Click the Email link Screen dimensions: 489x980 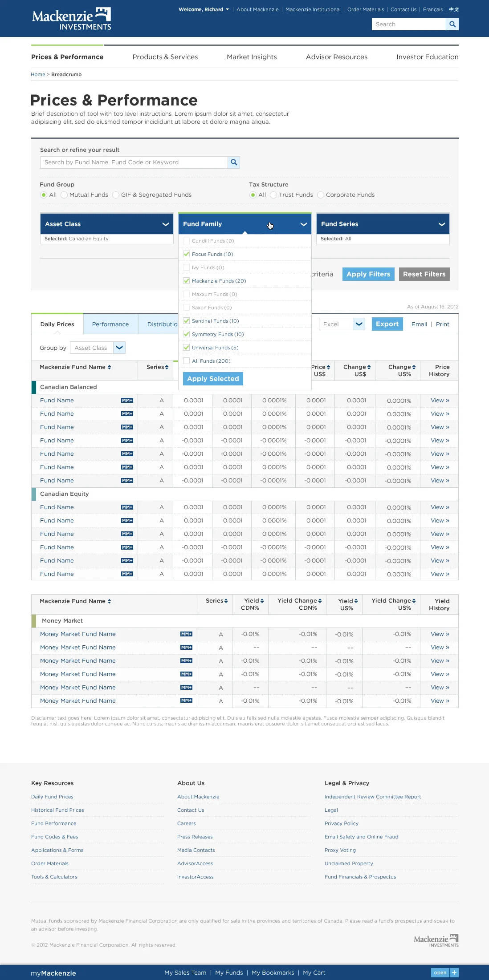pos(419,324)
